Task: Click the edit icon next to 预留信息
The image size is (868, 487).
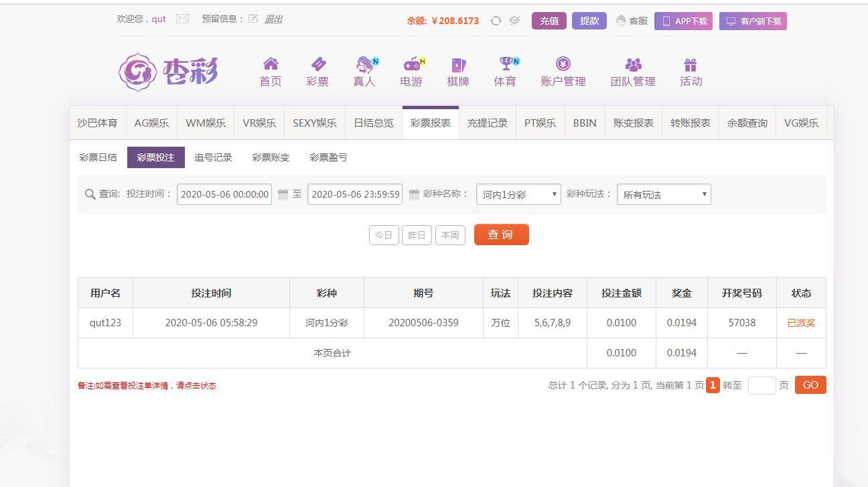Action: click(253, 19)
